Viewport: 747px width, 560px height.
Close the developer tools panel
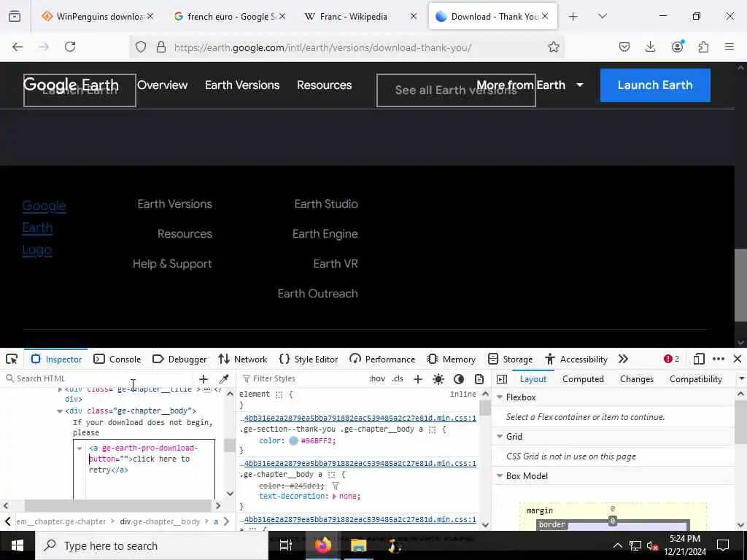coord(737,359)
